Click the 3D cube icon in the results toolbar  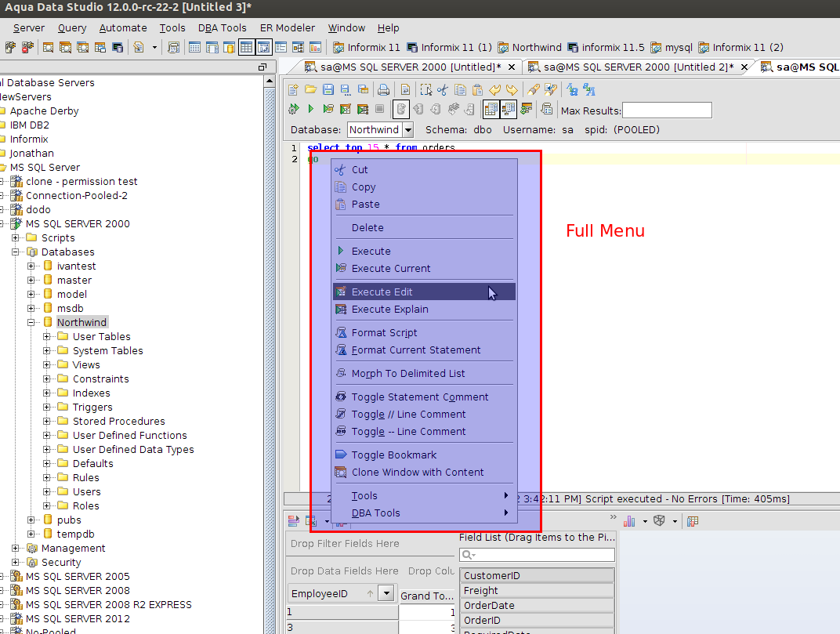(x=659, y=521)
